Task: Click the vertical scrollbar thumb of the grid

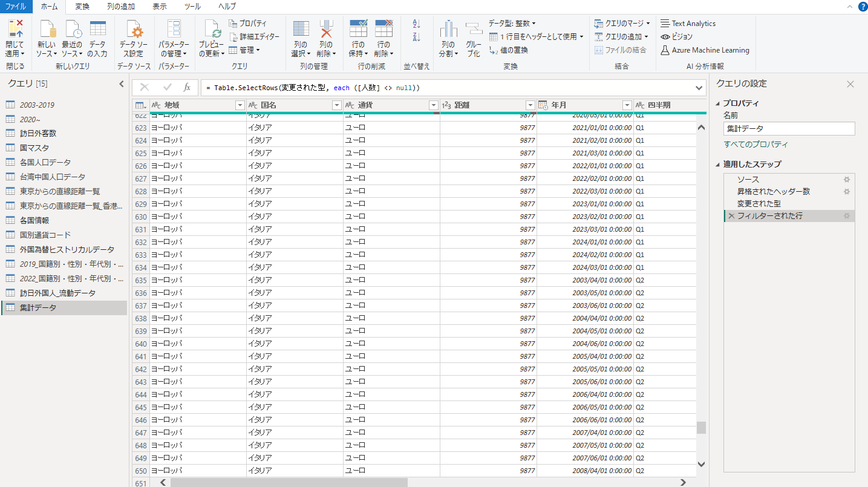Action: 701,428
